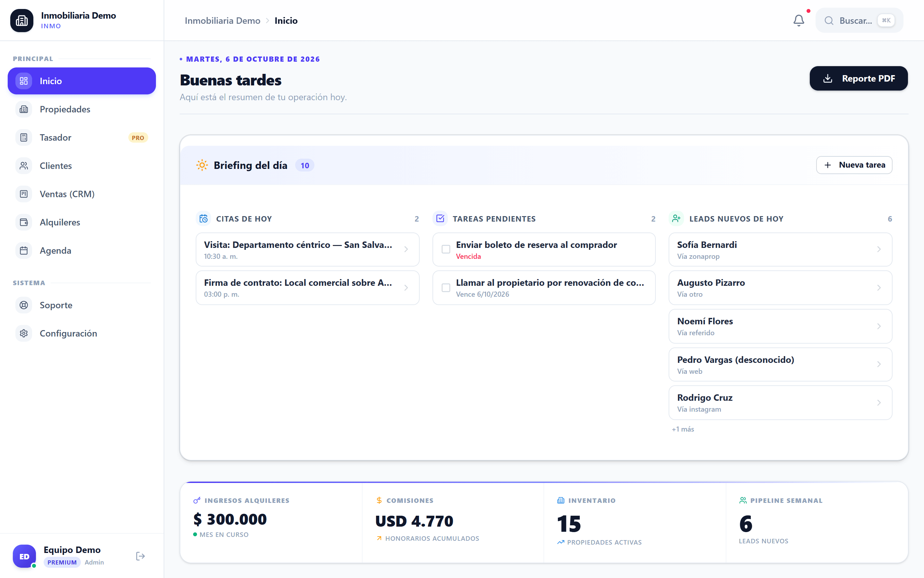
Task: Open Sofía Bernardi lead chevron
Action: coord(879,249)
